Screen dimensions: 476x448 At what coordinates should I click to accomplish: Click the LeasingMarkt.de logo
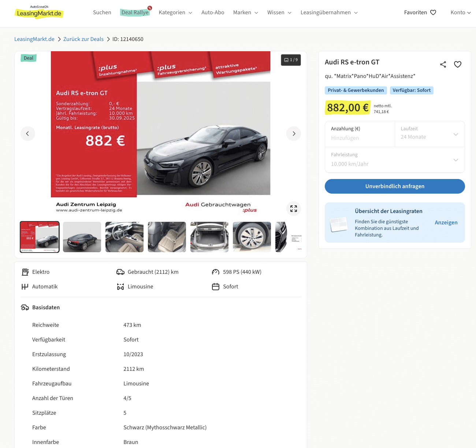point(39,12)
